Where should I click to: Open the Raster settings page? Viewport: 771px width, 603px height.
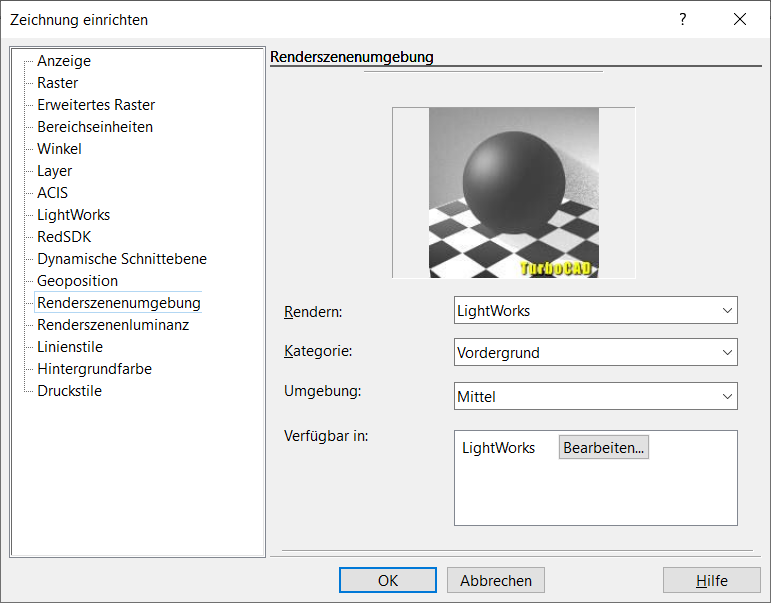tap(58, 83)
